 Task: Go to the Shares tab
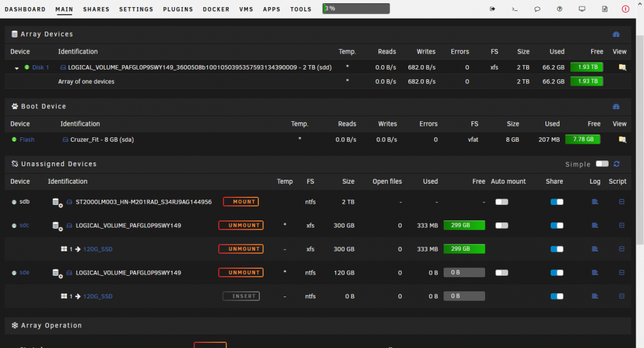point(96,9)
